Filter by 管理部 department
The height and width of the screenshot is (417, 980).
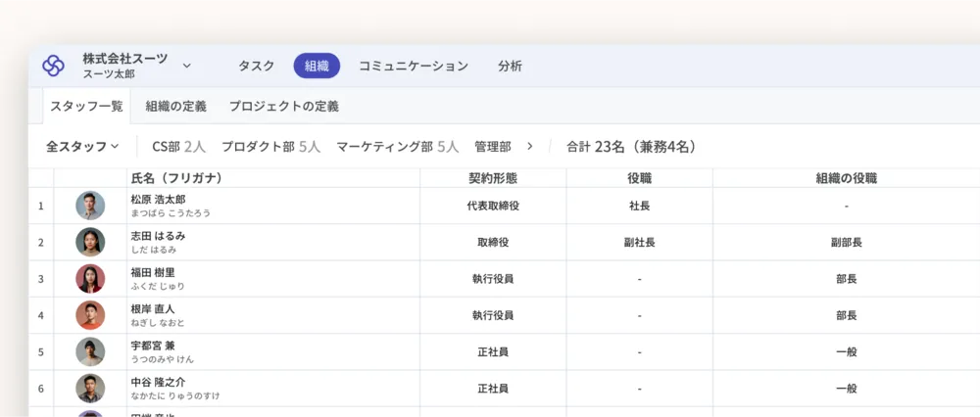(493, 147)
